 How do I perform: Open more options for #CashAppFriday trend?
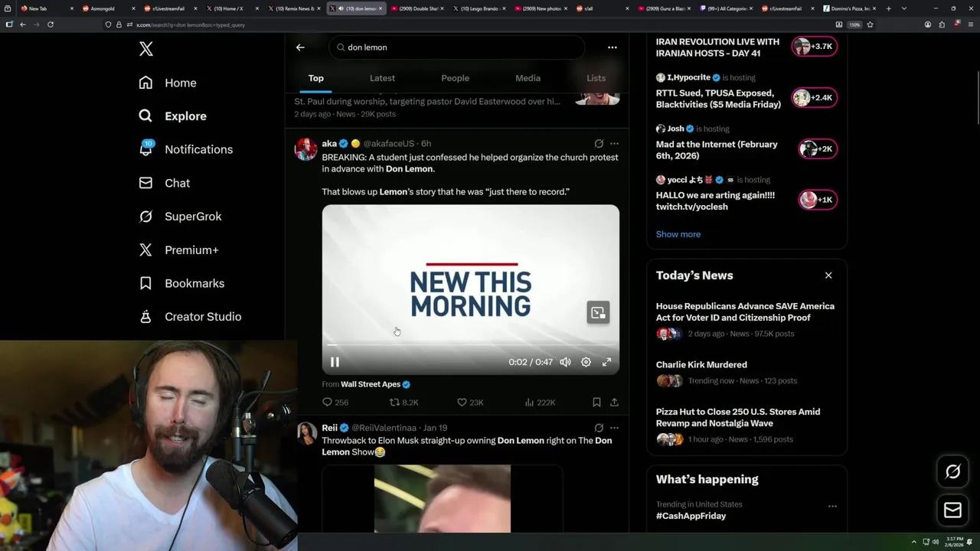coord(832,506)
